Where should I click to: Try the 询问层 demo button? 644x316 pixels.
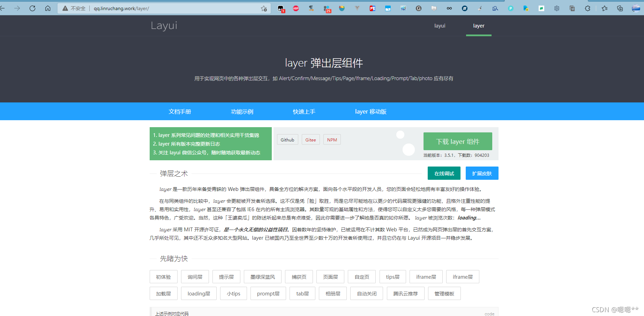[195, 277]
